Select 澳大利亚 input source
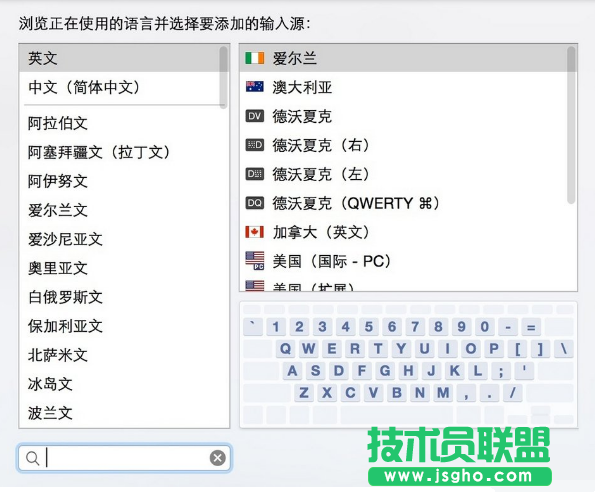Viewport: 595px width, 492px height. (x=408, y=87)
